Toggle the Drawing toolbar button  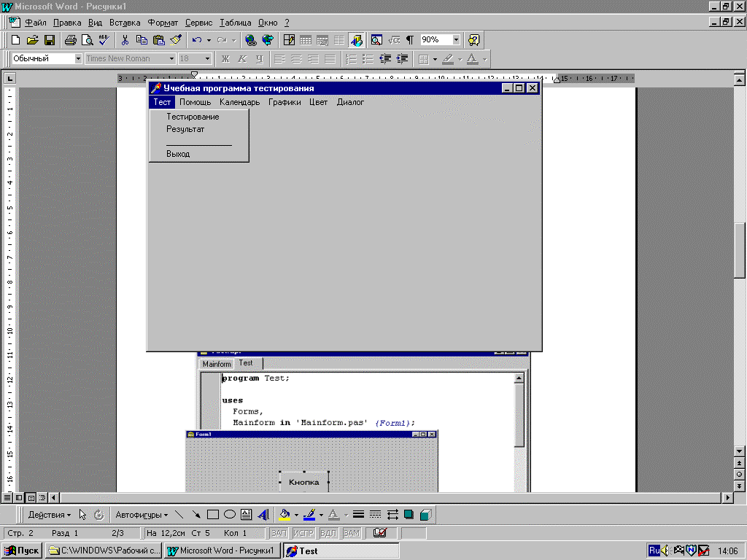(x=356, y=41)
